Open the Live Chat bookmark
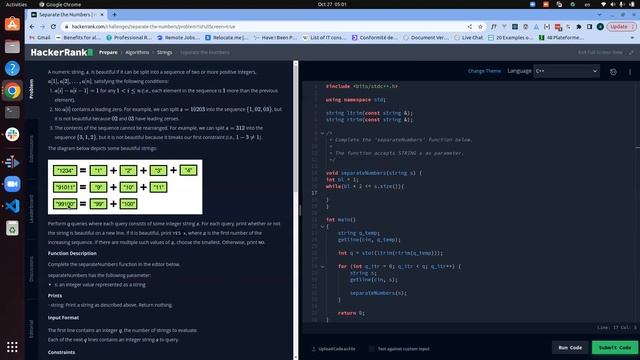 pos(468,38)
